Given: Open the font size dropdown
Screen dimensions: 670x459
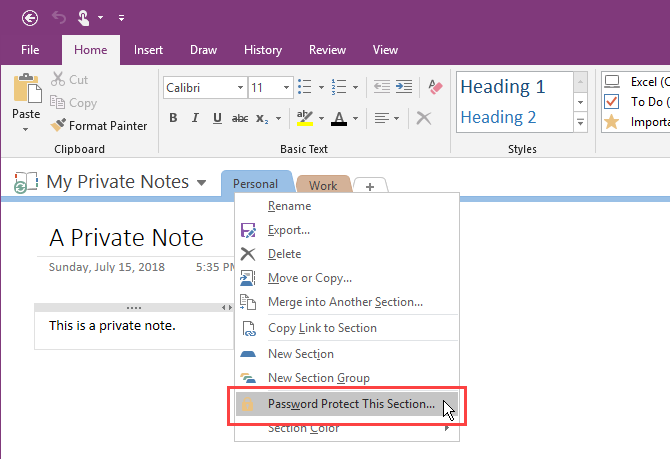Looking at the screenshot, I should (285, 88).
